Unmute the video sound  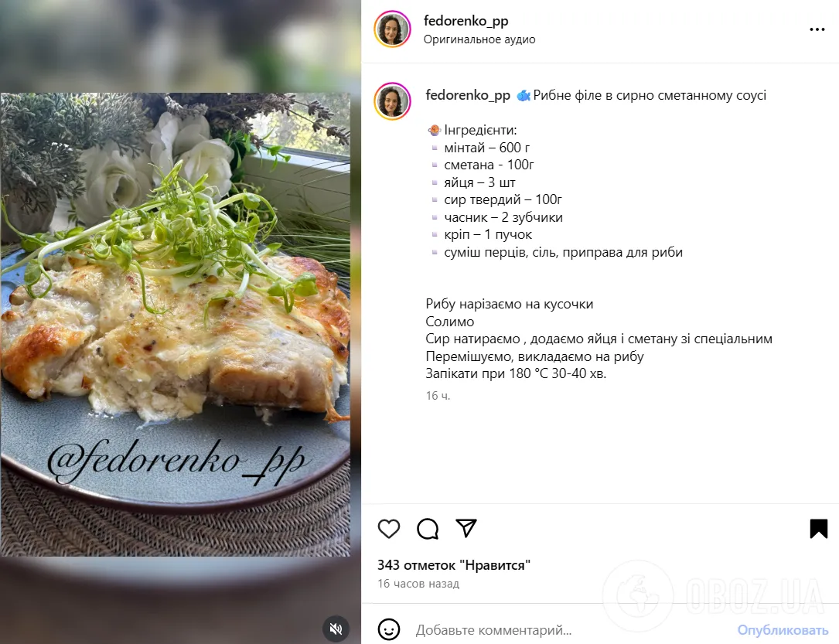point(336,629)
